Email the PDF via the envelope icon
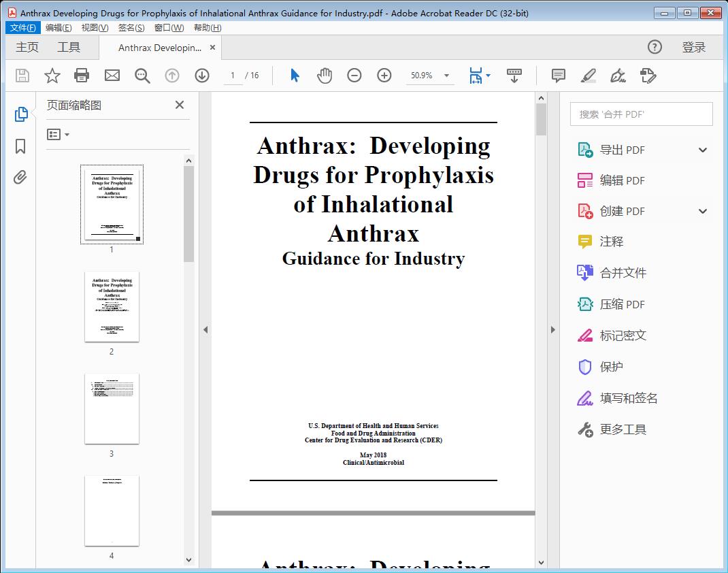The image size is (728, 573). (x=112, y=76)
